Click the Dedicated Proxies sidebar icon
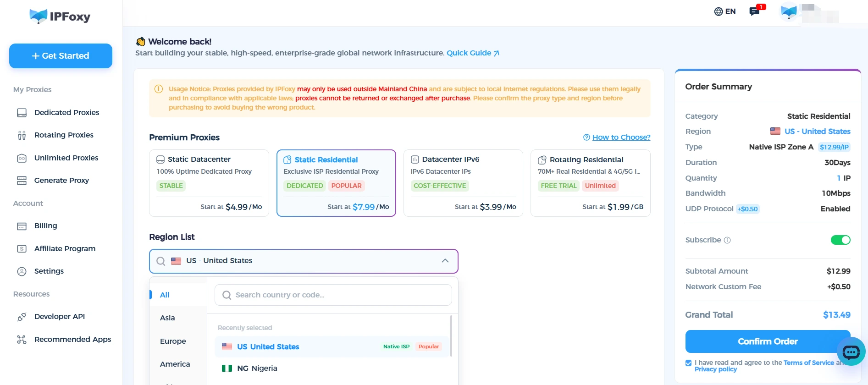 coord(22,113)
